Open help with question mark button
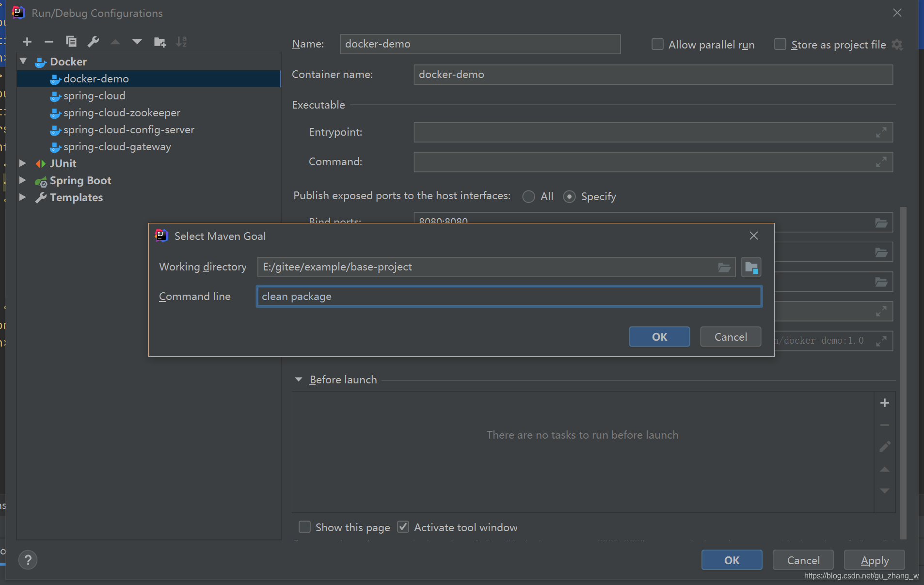Image resolution: width=924 pixels, height=585 pixels. [28, 560]
